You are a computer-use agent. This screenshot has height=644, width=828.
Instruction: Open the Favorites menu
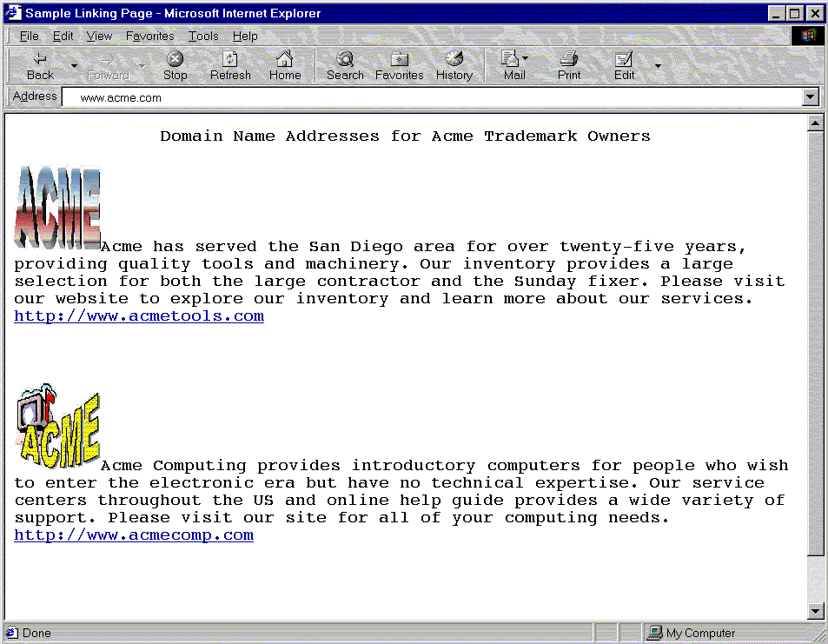[x=150, y=36]
